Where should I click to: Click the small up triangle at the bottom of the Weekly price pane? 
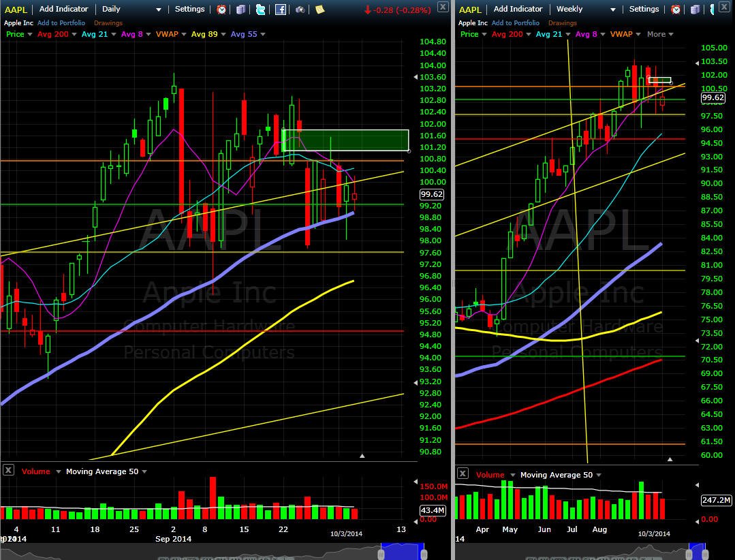(x=670, y=459)
